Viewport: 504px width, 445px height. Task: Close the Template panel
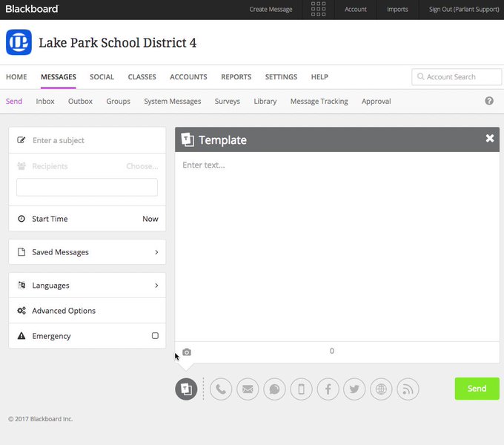(490, 138)
